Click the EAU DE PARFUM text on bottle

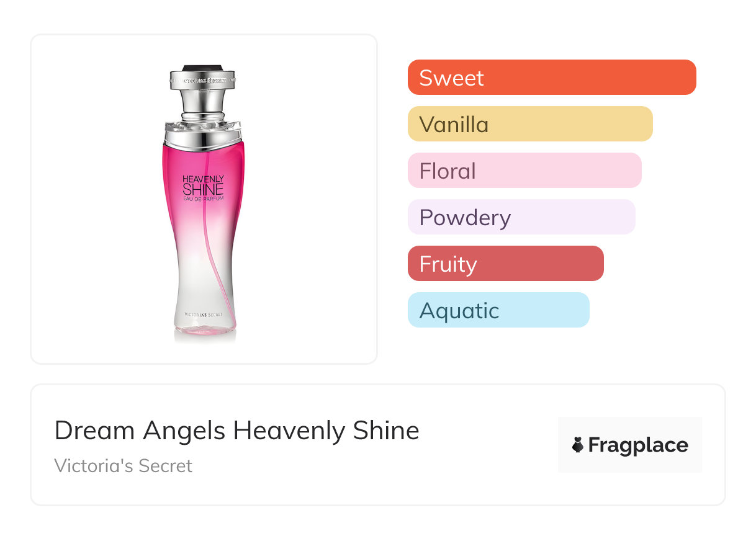pos(203,199)
